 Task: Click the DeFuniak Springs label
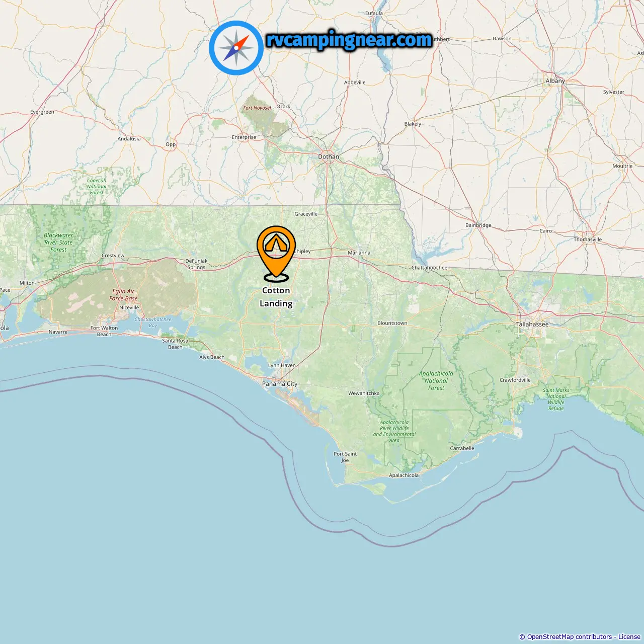196,264
